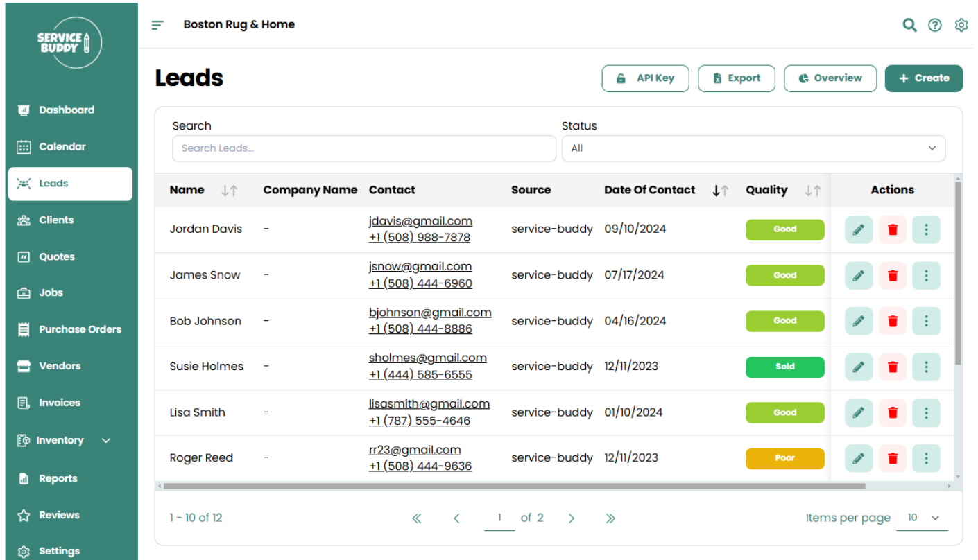Focus the Search Leads input field
This screenshot has width=978, height=560.
click(364, 148)
